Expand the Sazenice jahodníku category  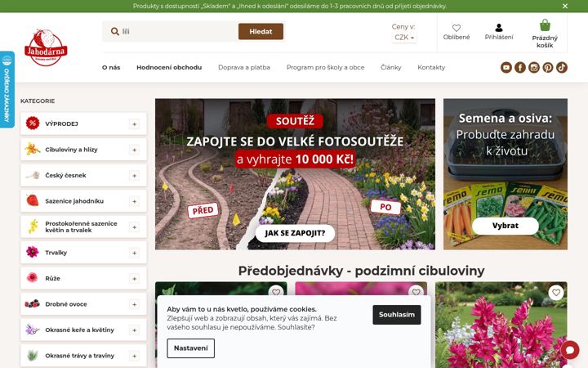(x=134, y=201)
